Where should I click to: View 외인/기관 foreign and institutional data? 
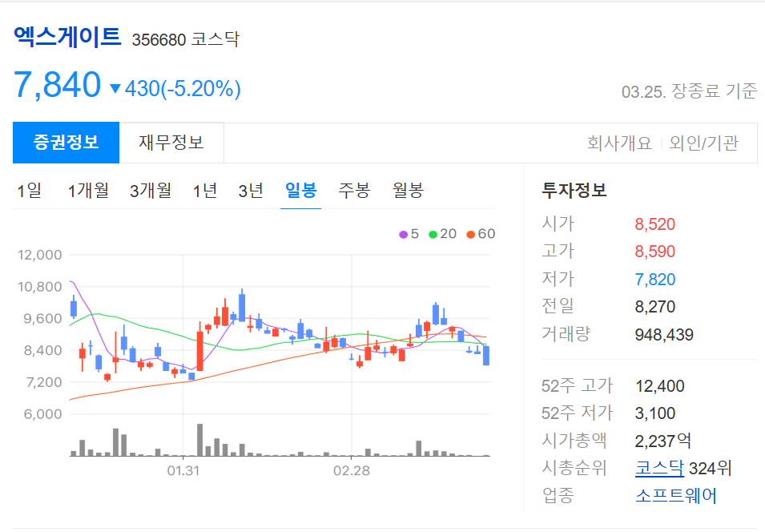tap(704, 141)
